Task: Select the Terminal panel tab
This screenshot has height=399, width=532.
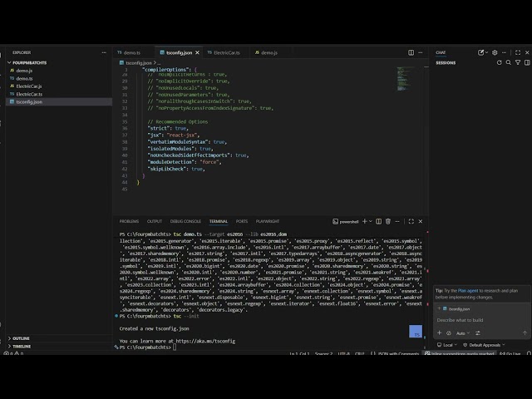Action: tap(218, 221)
